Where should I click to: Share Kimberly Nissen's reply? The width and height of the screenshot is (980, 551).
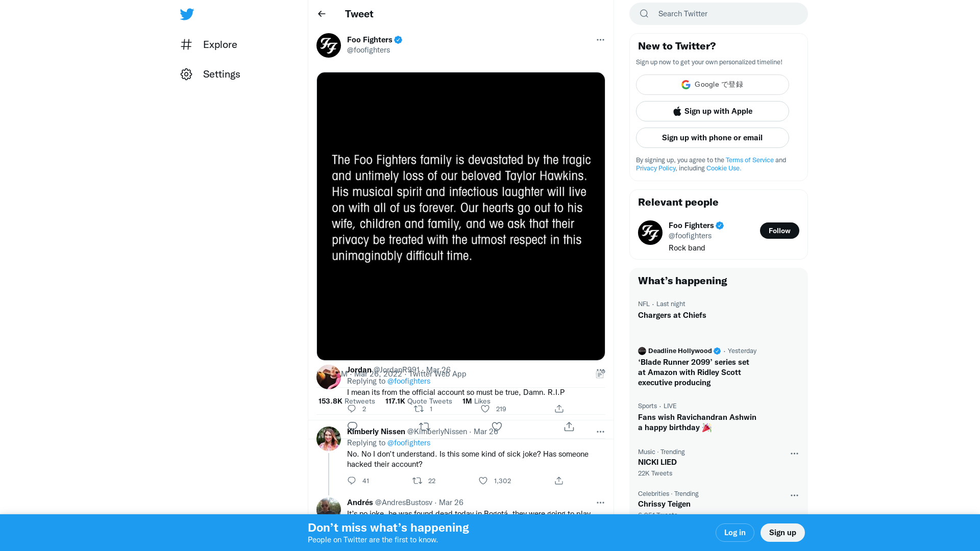pyautogui.click(x=559, y=481)
